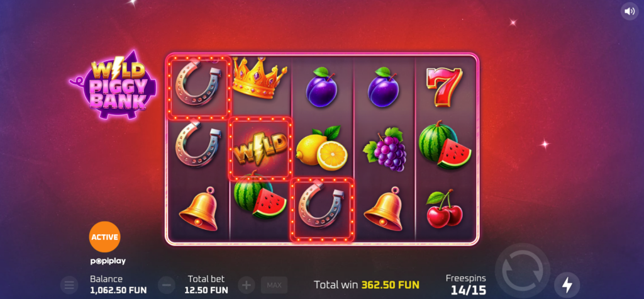This screenshot has width=644, height=299.
Task: Click the lemon symbol on middle reel
Action: 321,148
